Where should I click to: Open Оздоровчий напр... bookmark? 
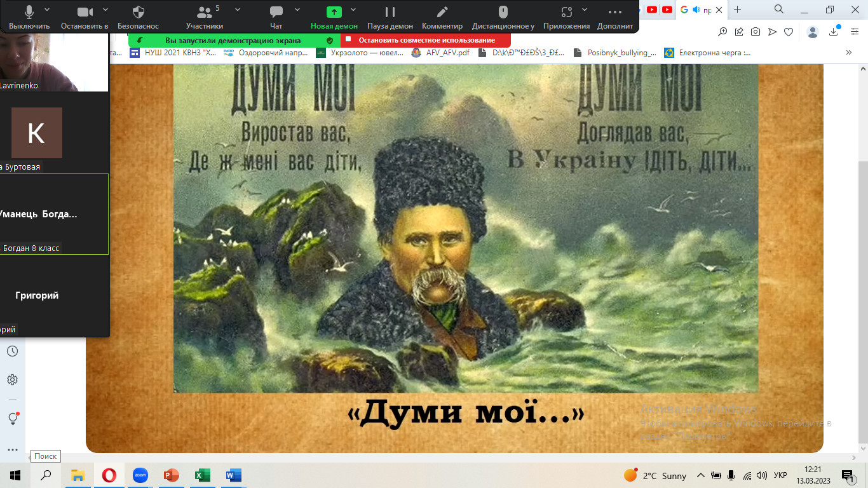pyautogui.click(x=266, y=53)
